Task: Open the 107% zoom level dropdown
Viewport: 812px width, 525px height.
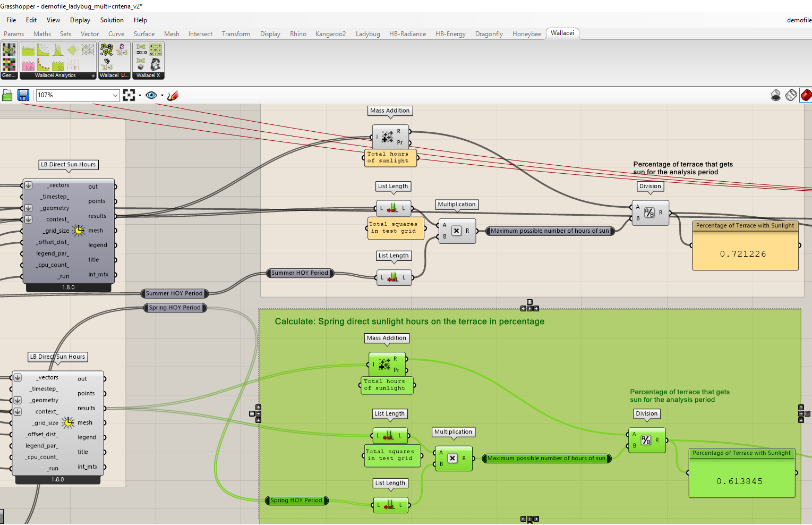Action: coord(116,95)
